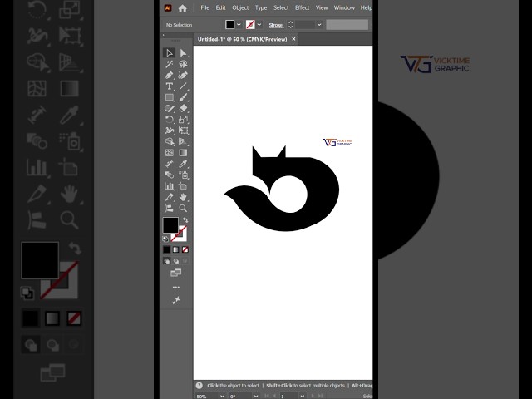Screen dimensions: 532x399
Task: Open the File menu
Action: (205, 7)
